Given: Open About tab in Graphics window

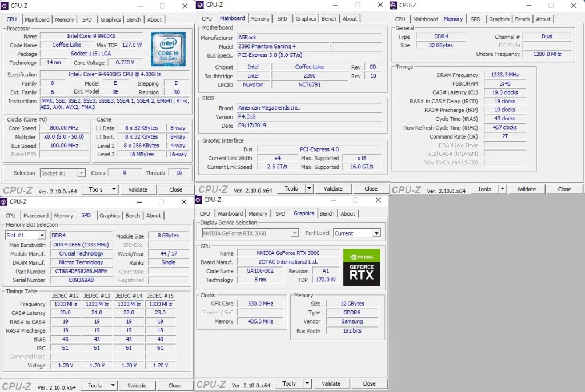Looking at the screenshot, I should point(348,213).
